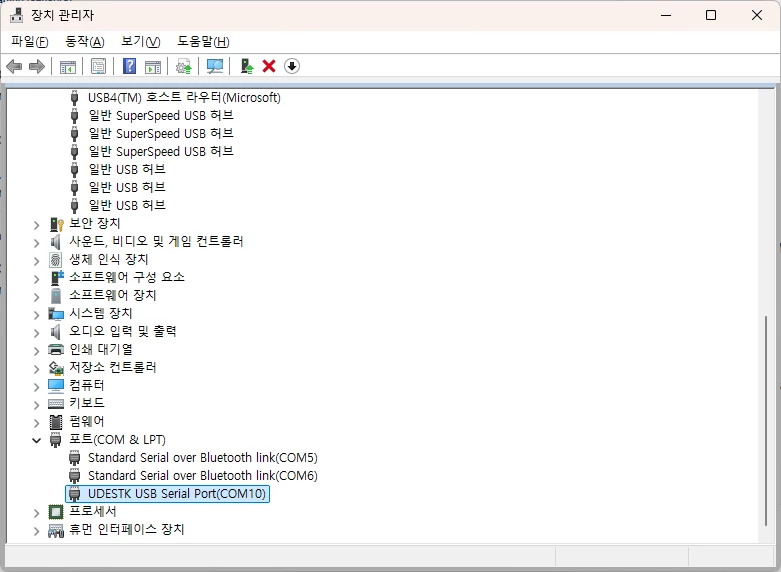Open Properties via the toolbar sheet icon
781x572 pixels.
pos(98,66)
